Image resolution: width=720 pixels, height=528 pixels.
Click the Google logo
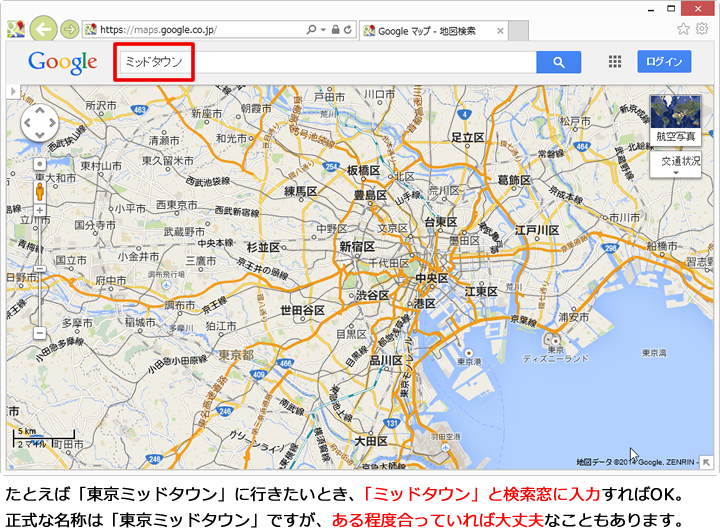click(x=62, y=63)
